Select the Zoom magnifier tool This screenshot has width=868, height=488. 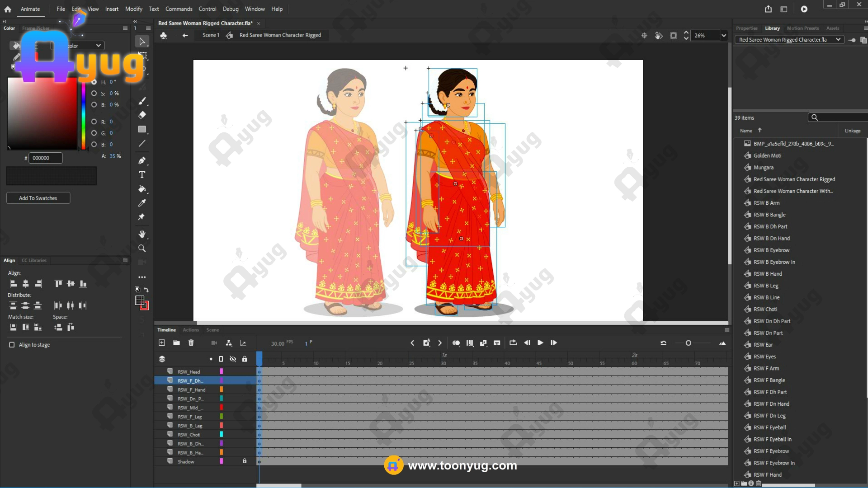[x=142, y=249]
